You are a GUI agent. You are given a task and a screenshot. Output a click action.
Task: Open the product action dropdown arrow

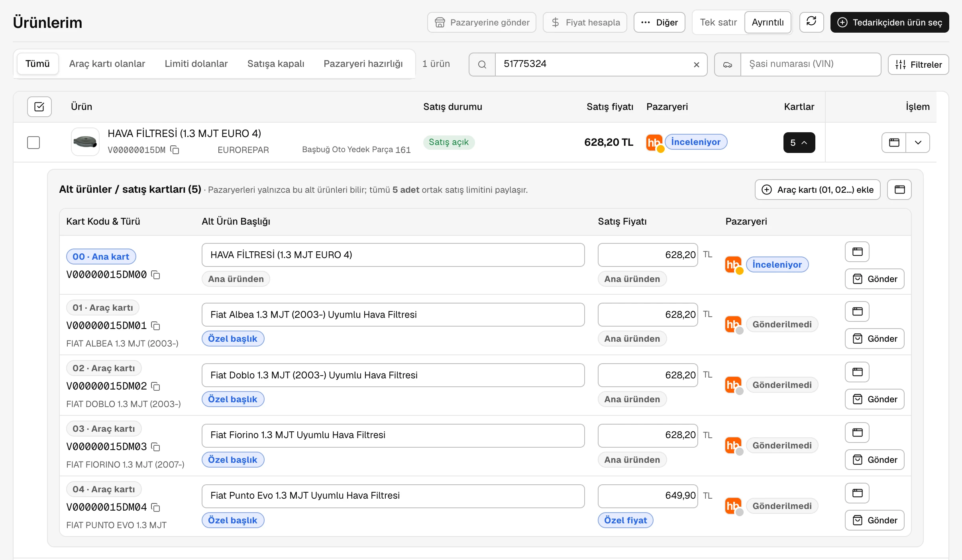918,143
